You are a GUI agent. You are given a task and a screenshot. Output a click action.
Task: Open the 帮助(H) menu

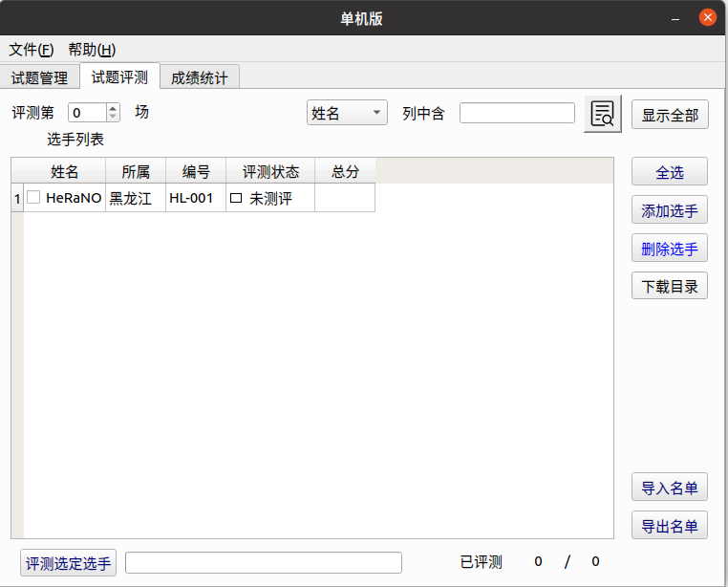click(x=92, y=50)
